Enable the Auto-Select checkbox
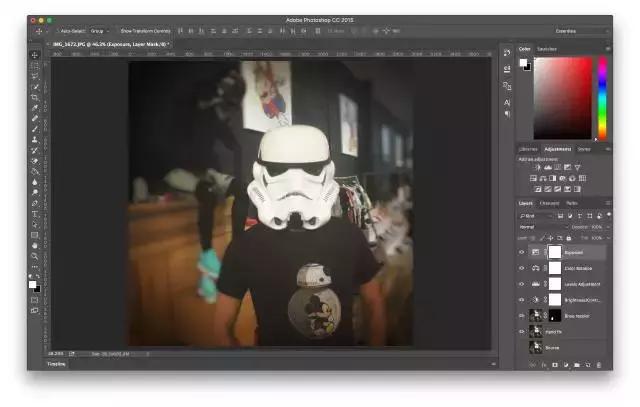Image resolution: width=640 pixels, height=407 pixels. point(56,31)
